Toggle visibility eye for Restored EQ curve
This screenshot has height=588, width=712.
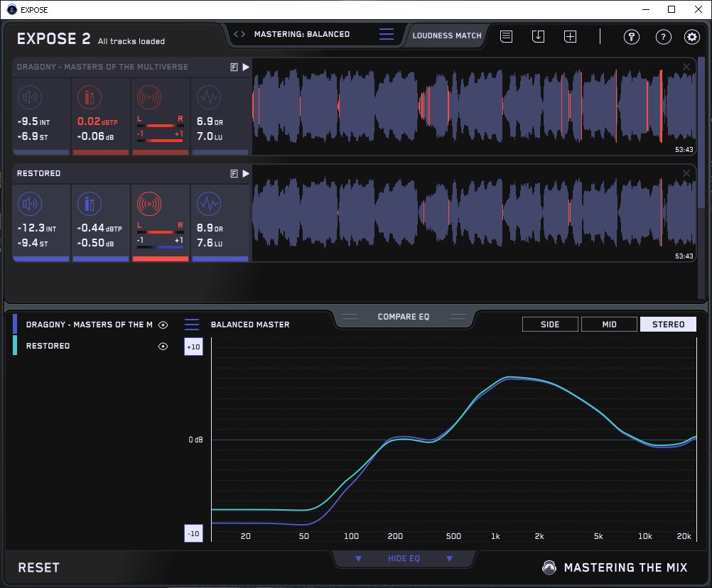point(163,346)
